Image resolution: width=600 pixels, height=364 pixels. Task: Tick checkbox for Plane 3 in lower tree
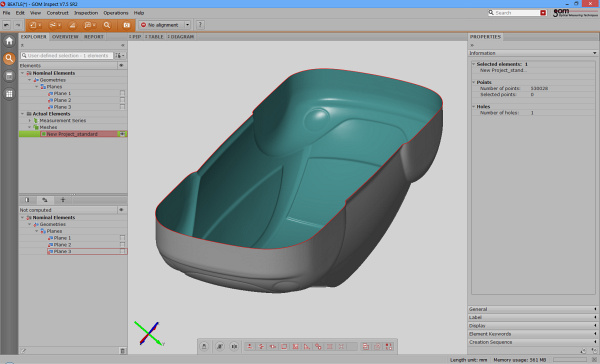(122, 251)
